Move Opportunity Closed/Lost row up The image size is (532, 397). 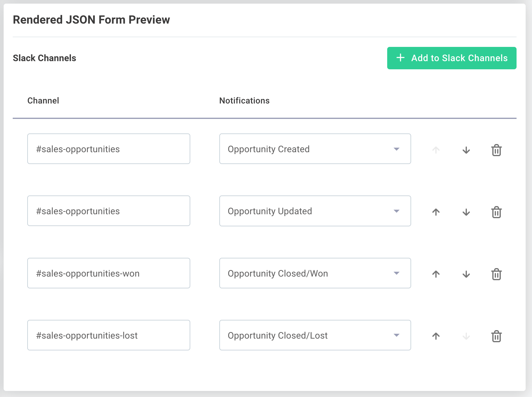tap(436, 336)
